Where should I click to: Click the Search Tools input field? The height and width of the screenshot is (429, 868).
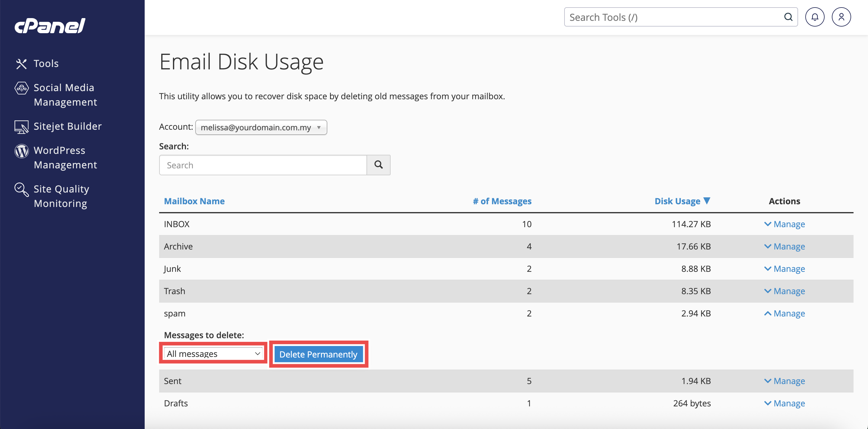(x=674, y=17)
